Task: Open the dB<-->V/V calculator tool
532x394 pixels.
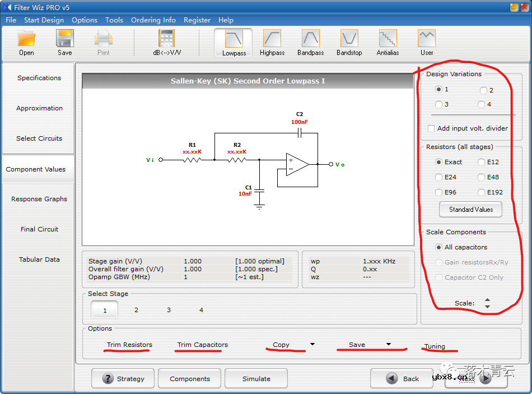Action: tap(167, 39)
